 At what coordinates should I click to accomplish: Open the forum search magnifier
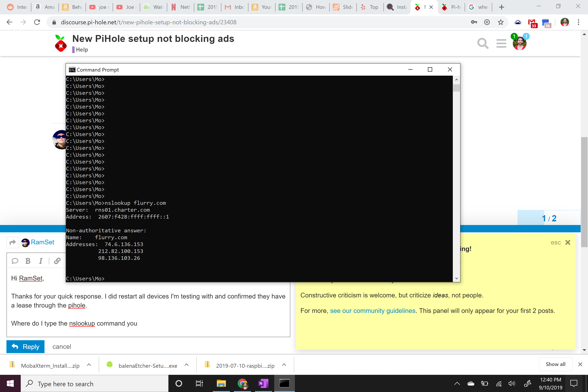(483, 43)
